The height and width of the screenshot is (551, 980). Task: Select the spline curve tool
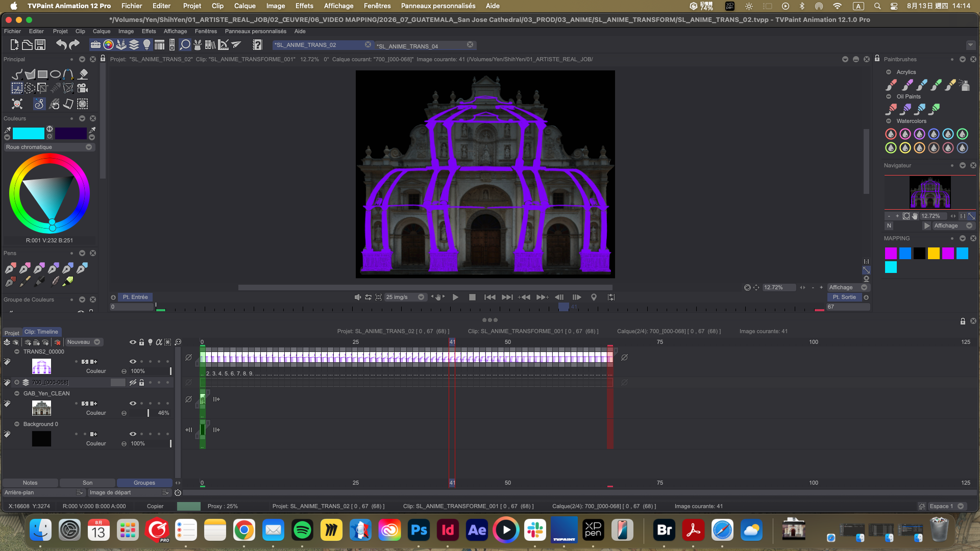point(68,74)
